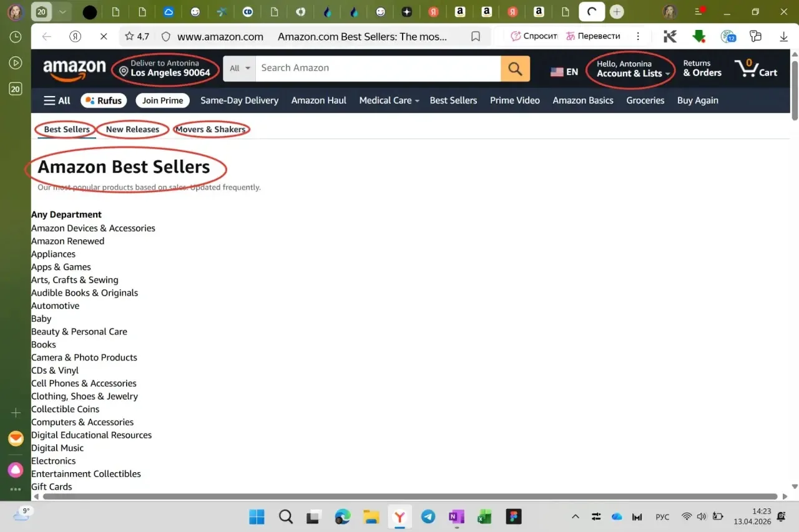This screenshot has height=532, width=799.
Task: Click the Search Amazon input field
Action: click(x=378, y=69)
